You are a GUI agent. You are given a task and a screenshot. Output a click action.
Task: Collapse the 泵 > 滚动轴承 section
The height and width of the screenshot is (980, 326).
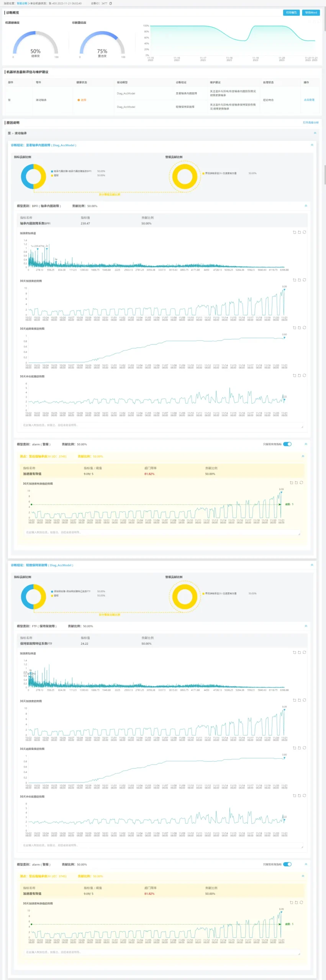point(315,133)
